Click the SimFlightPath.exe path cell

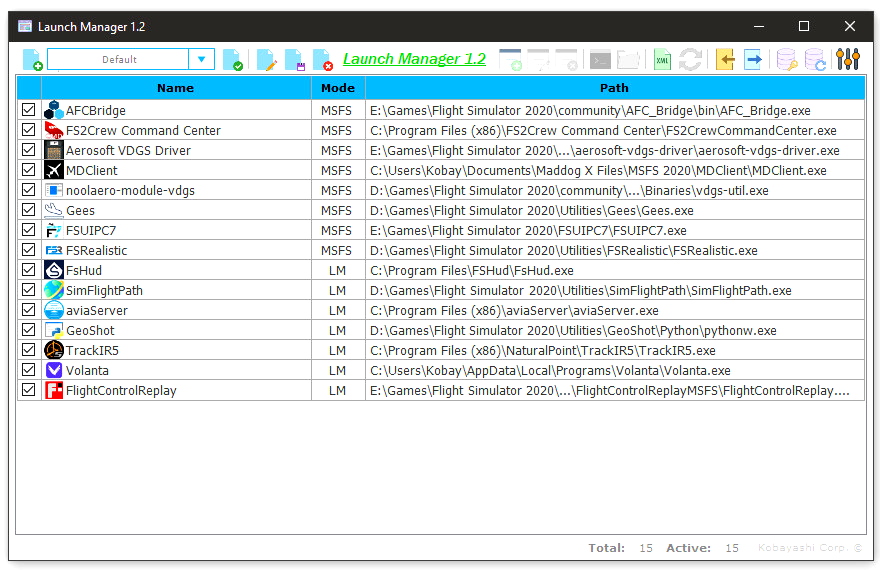coord(615,291)
